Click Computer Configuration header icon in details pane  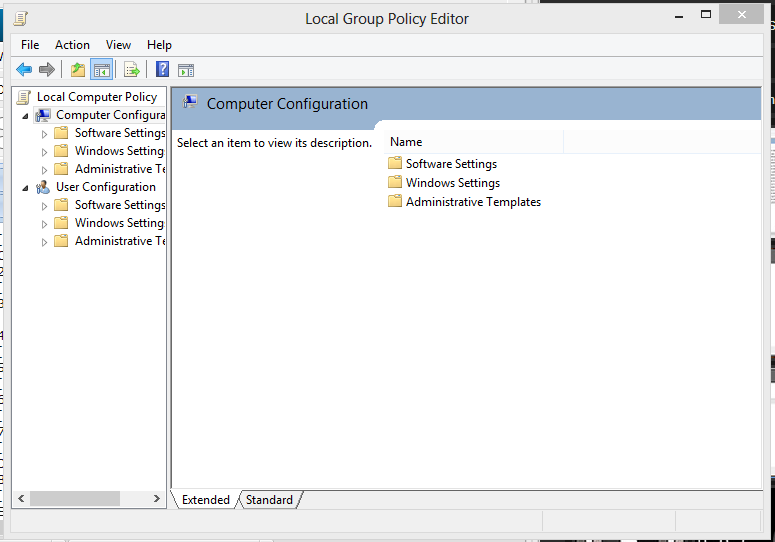pos(190,103)
